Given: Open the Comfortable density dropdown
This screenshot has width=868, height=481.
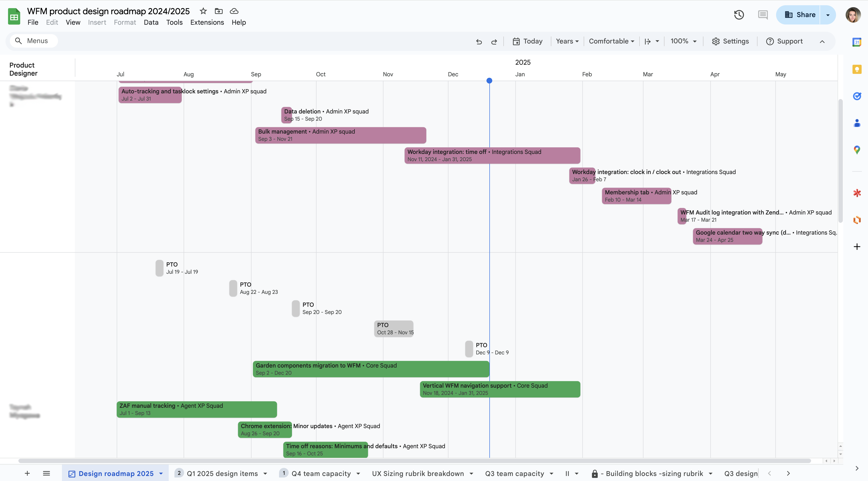Looking at the screenshot, I should click(611, 41).
